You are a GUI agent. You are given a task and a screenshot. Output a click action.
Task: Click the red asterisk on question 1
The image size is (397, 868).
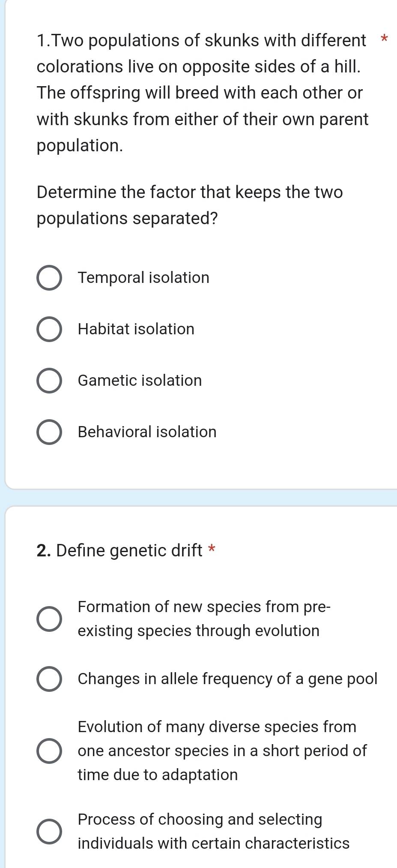tap(384, 40)
